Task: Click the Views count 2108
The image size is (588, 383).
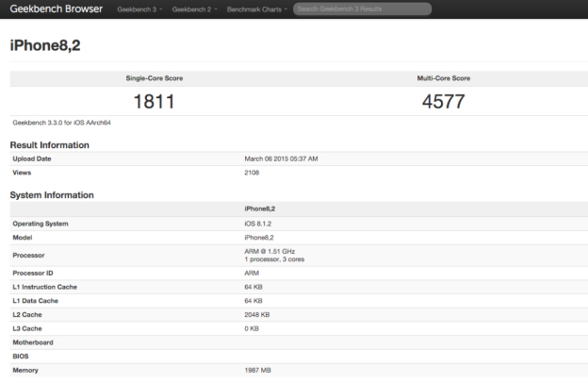Action: 252,173
